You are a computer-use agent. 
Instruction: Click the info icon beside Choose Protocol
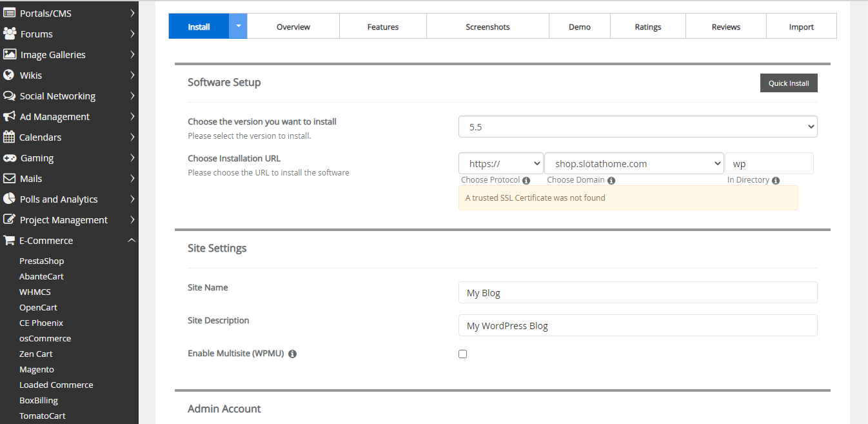click(x=526, y=181)
